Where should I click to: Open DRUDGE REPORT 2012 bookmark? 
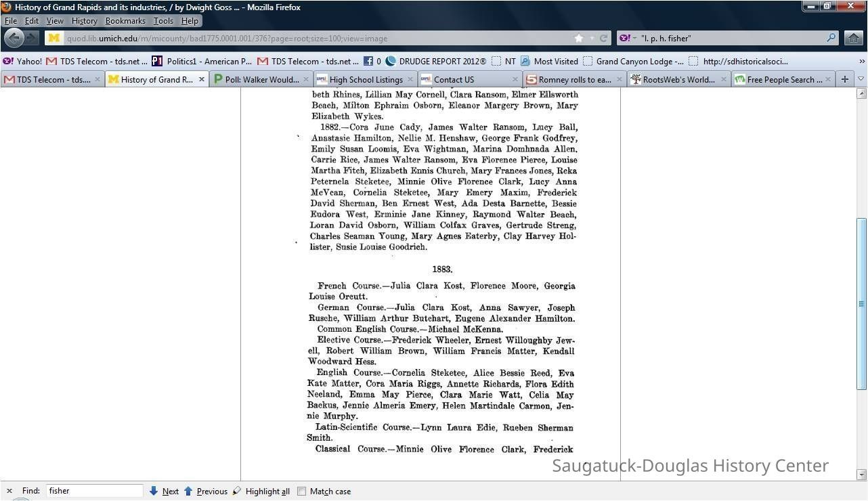[x=435, y=61]
